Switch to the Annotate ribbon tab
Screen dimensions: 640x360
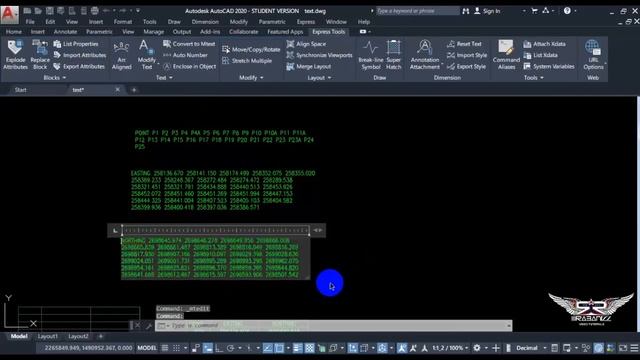point(65,31)
